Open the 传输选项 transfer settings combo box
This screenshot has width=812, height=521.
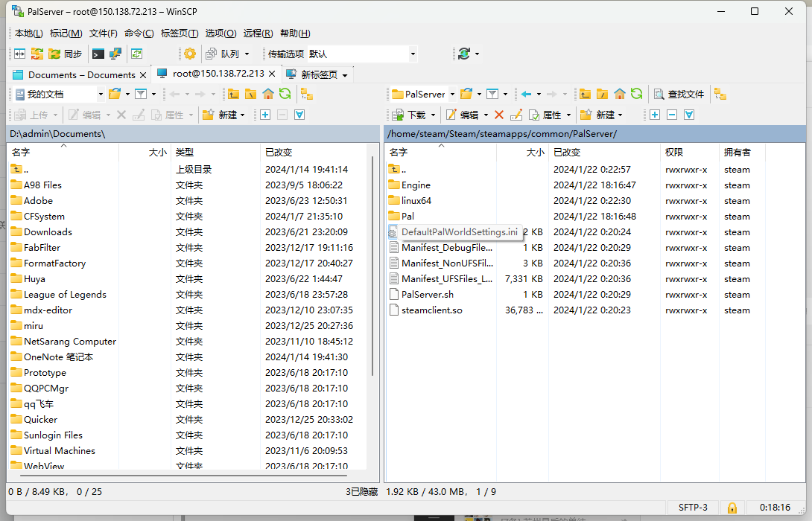(x=363, y=54)
